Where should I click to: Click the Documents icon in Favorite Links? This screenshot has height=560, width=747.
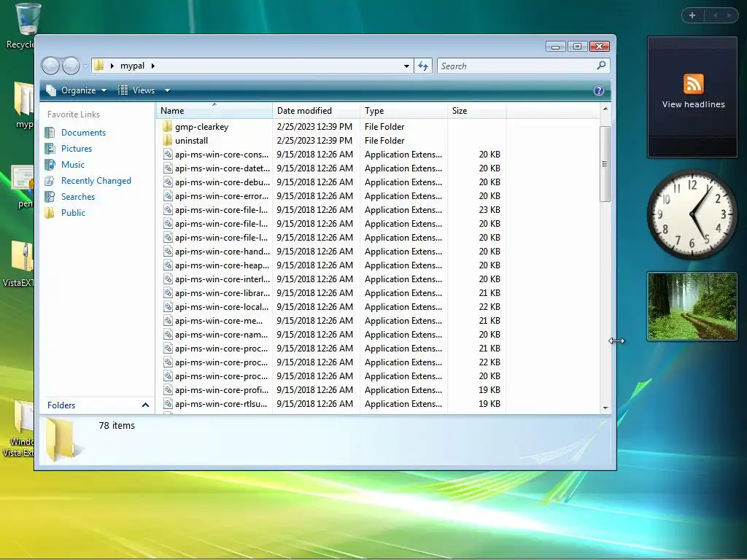[x=50, y=133]
